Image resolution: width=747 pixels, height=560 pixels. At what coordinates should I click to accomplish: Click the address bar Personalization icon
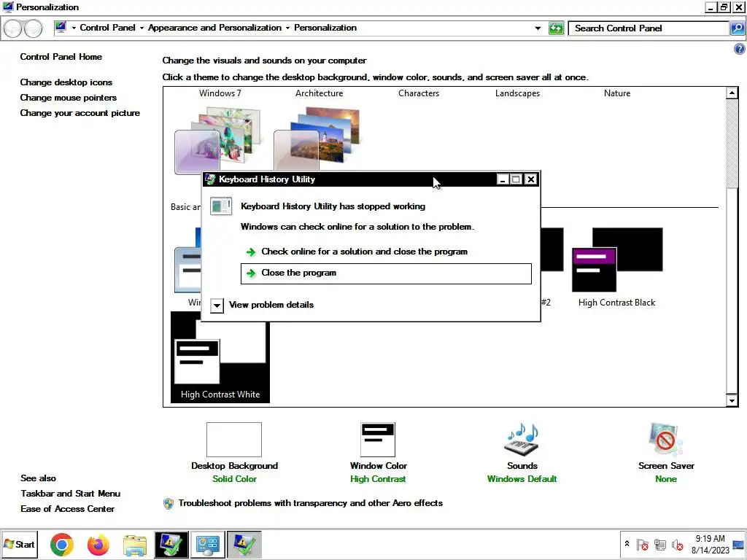61,27
